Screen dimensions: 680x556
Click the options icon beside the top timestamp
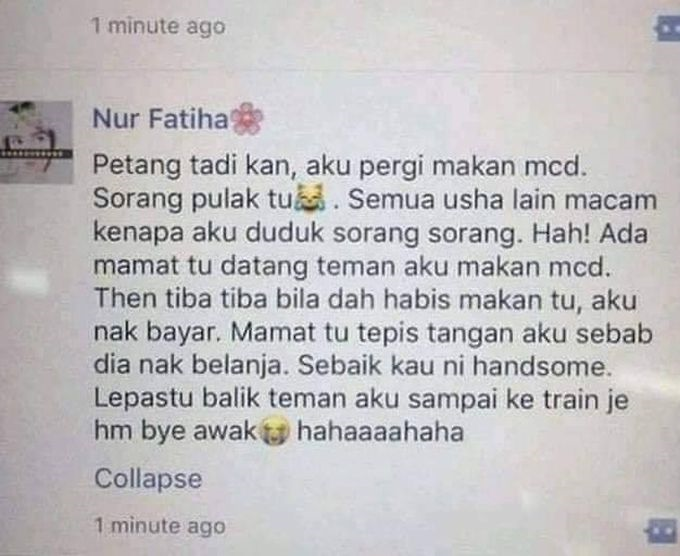pos(667,29)
